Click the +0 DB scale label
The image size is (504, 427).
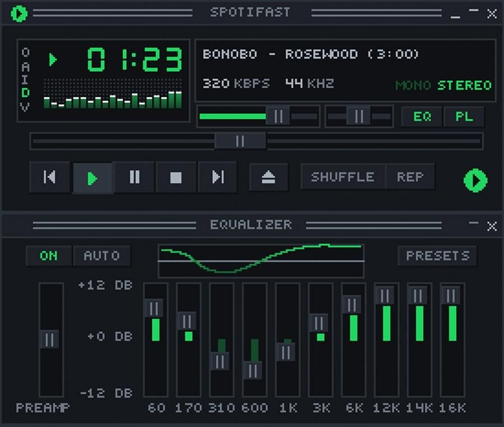coord(110,336)
